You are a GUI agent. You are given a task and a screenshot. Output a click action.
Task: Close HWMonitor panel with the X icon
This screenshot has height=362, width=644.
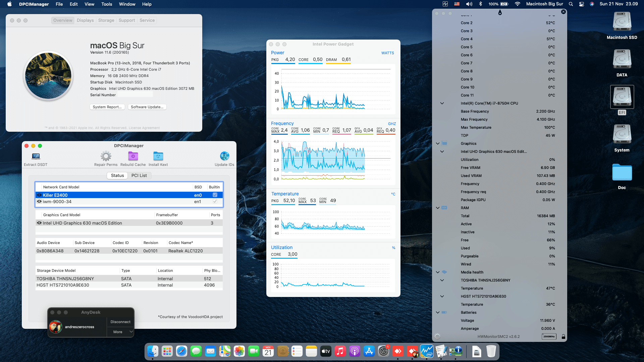tap(563, 12)
